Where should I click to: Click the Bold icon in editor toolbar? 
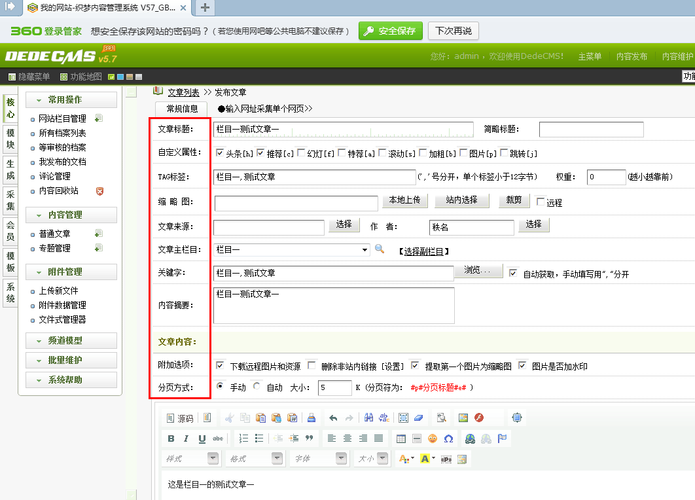click(x=173, y=438)
